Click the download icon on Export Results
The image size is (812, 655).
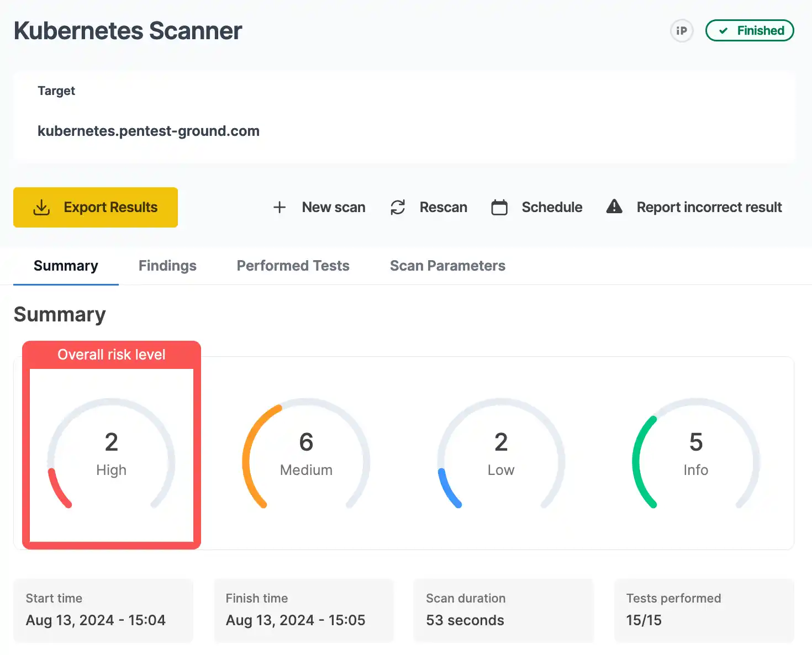tap(43, 207)
